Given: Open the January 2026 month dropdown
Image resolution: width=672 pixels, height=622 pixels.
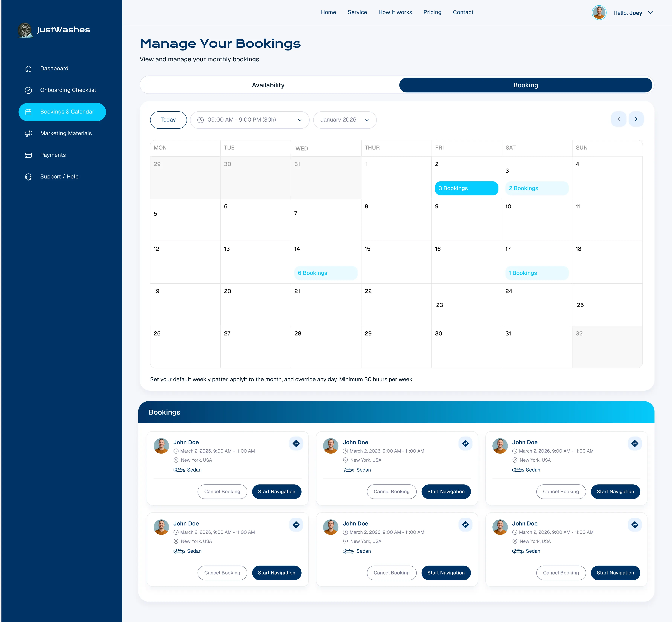Looking at the screenshot, I should pos(345,120).
